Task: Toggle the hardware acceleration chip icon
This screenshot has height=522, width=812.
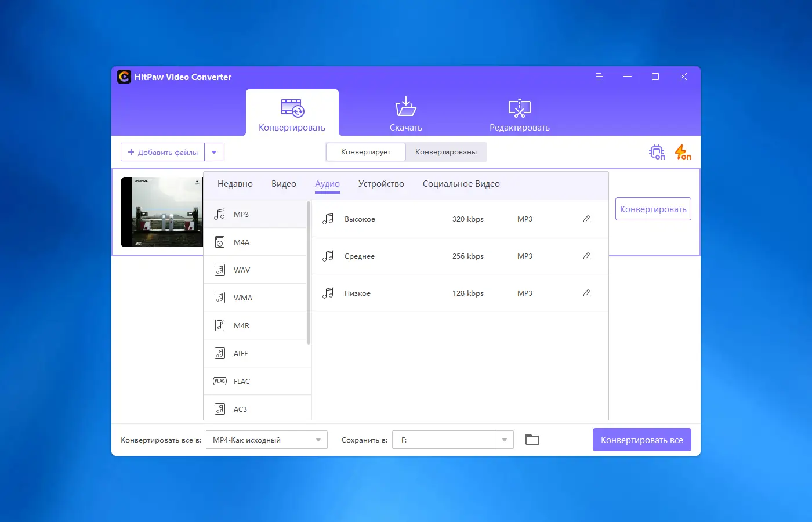Action: [x=657, y=152]
